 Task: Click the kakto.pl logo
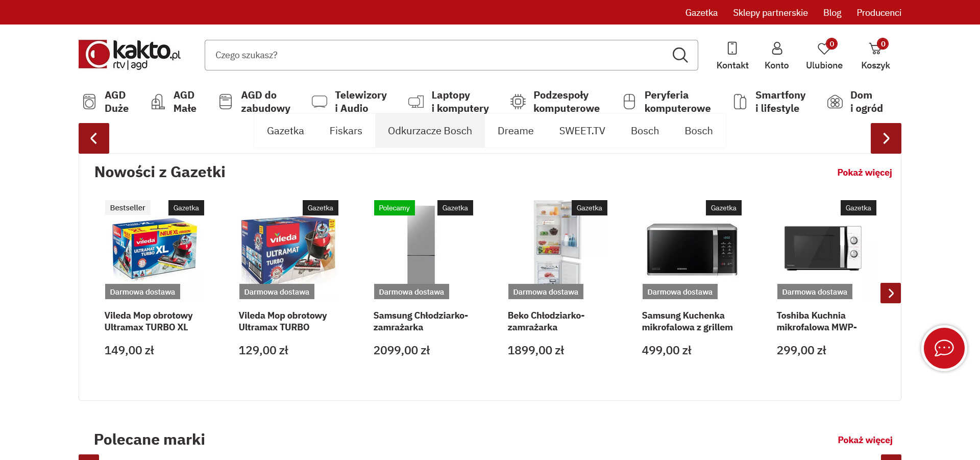coord(130,55)
